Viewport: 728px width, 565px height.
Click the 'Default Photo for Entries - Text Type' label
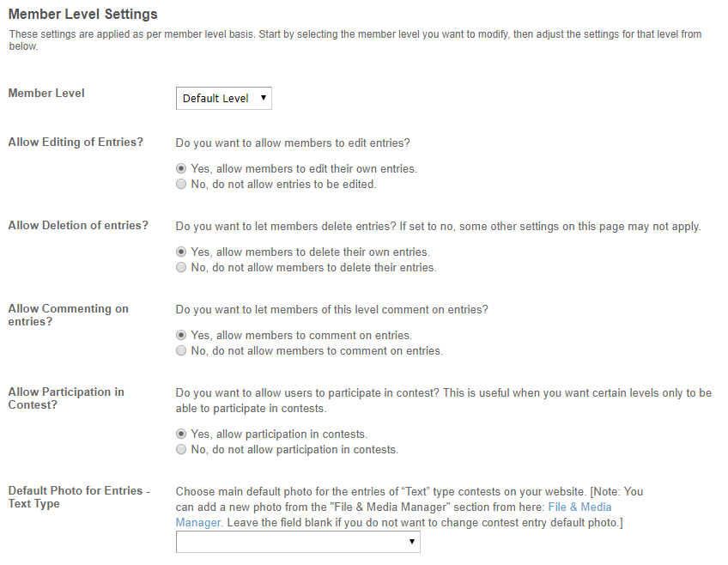click(79, 497)
